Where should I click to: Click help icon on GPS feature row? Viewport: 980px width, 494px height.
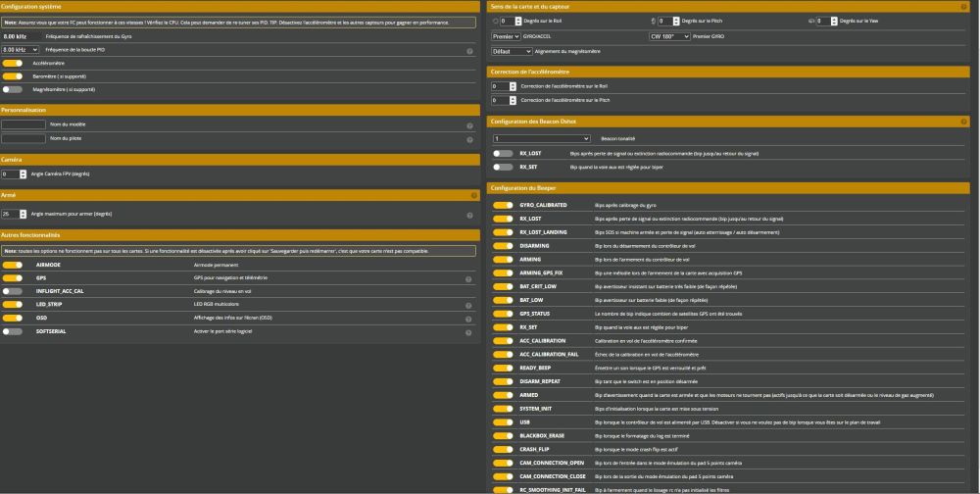coord(470,278)
